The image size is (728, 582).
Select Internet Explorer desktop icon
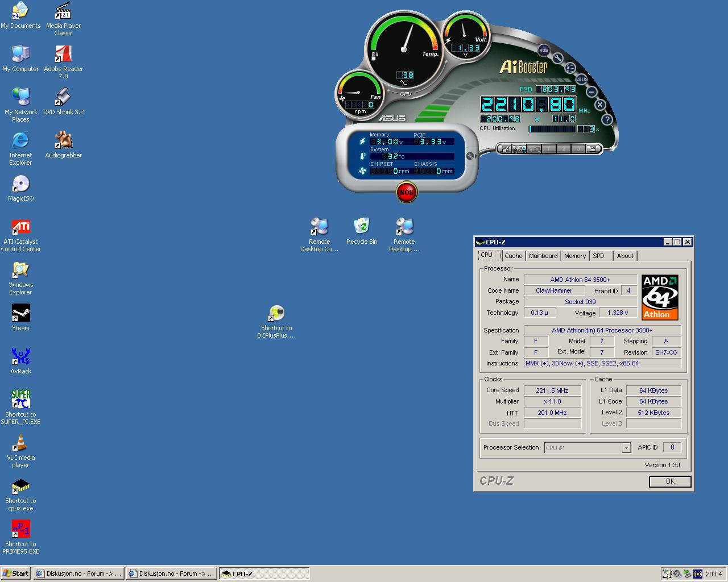[x=20, y=148]
